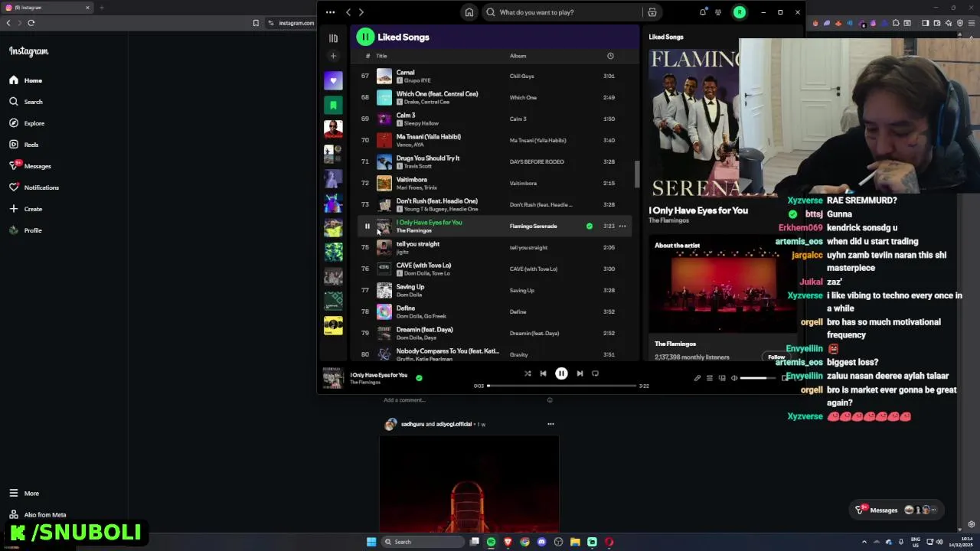
Task: Open Spotify Home
Action: coord(469,12)
